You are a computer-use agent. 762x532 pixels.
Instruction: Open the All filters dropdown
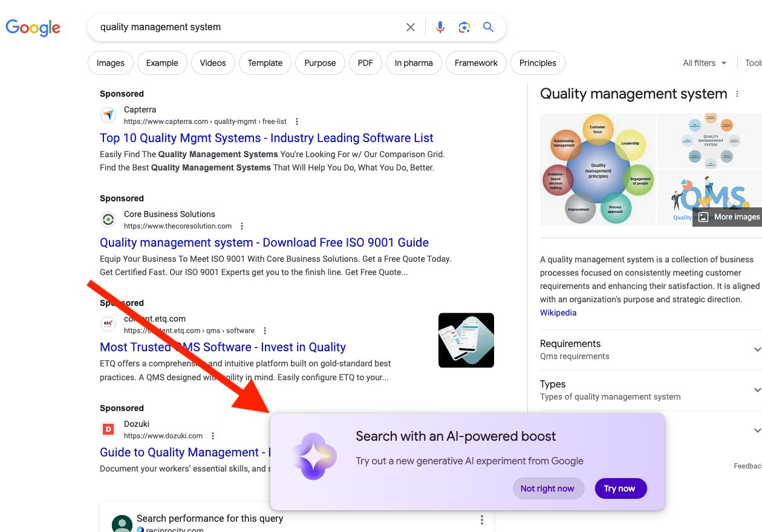705,63
